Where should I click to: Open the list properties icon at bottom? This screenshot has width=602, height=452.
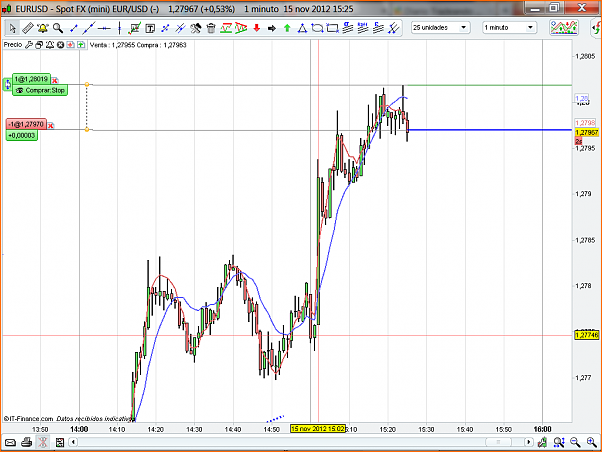point(60,443)
